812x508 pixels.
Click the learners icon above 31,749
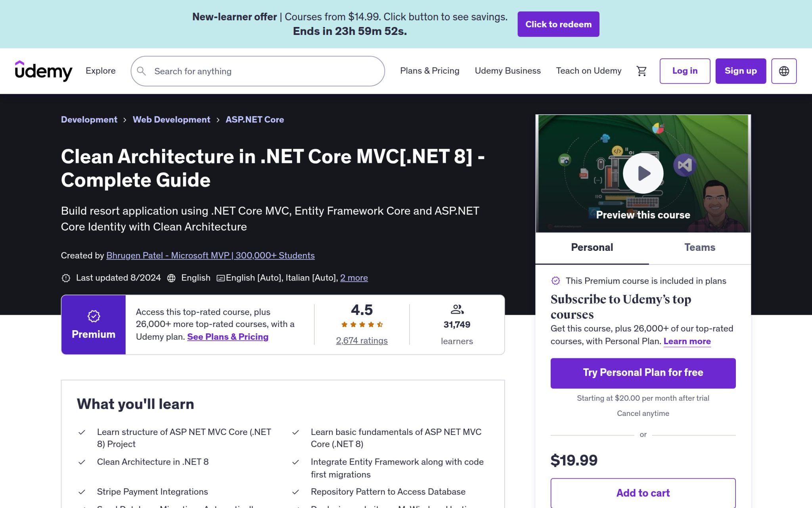pos(456,309)
